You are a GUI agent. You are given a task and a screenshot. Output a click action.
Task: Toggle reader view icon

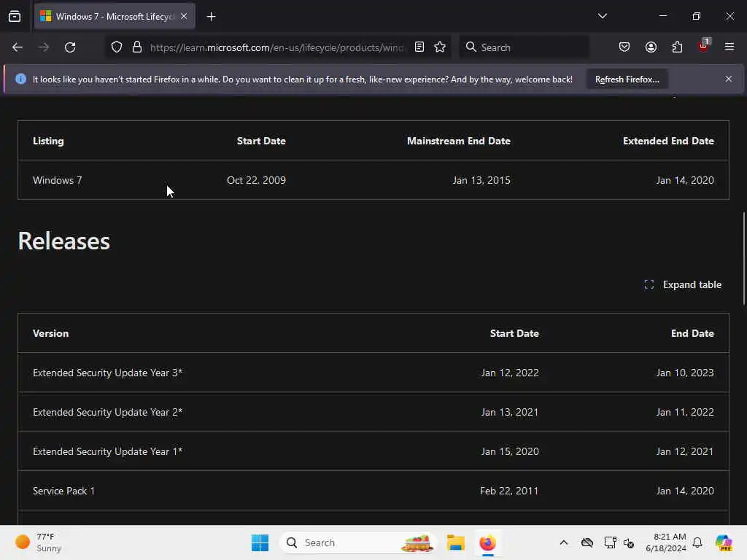pyautogui.click(x=419, y=47)
